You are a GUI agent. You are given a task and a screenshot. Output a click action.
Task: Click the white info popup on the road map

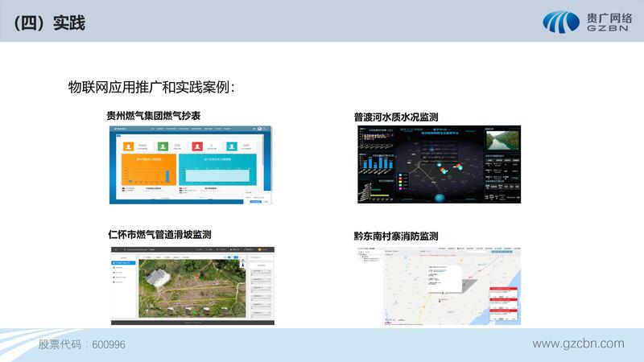442,281
